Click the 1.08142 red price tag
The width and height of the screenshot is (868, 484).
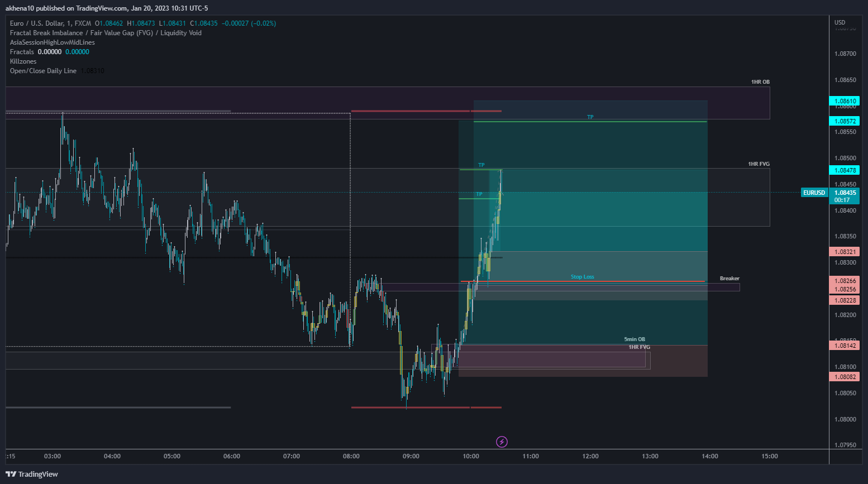pos(845,346)
